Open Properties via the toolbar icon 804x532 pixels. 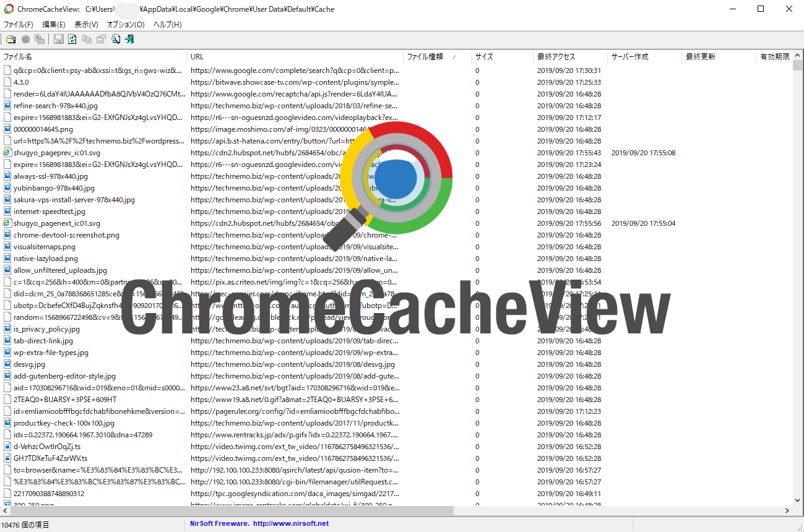(x=101, y=40)
